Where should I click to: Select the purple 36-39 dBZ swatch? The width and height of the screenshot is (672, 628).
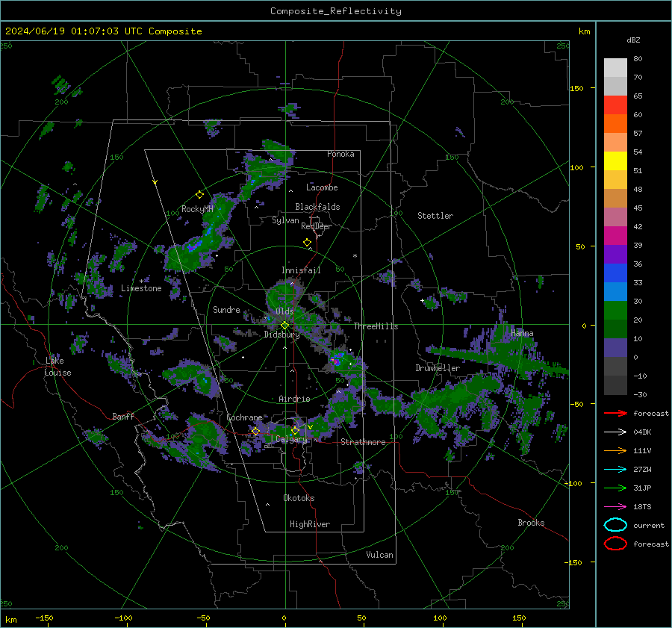(615, 254)
